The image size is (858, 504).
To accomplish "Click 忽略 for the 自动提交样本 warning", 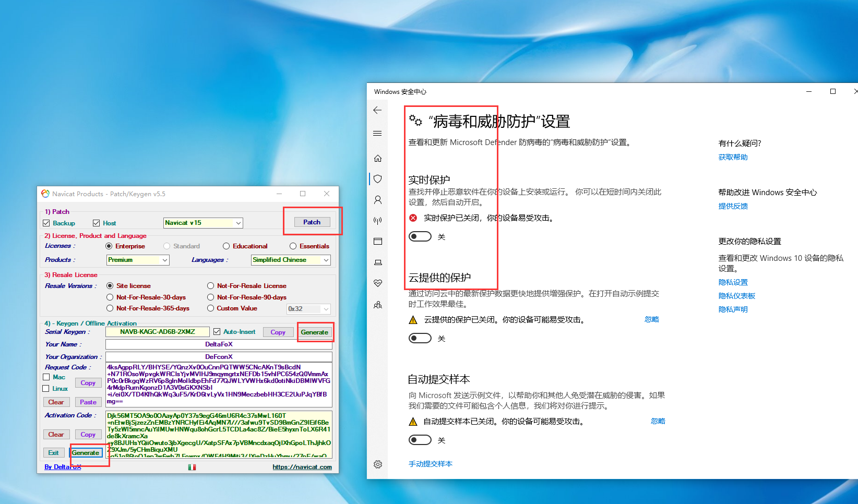I will pos(658,421).
